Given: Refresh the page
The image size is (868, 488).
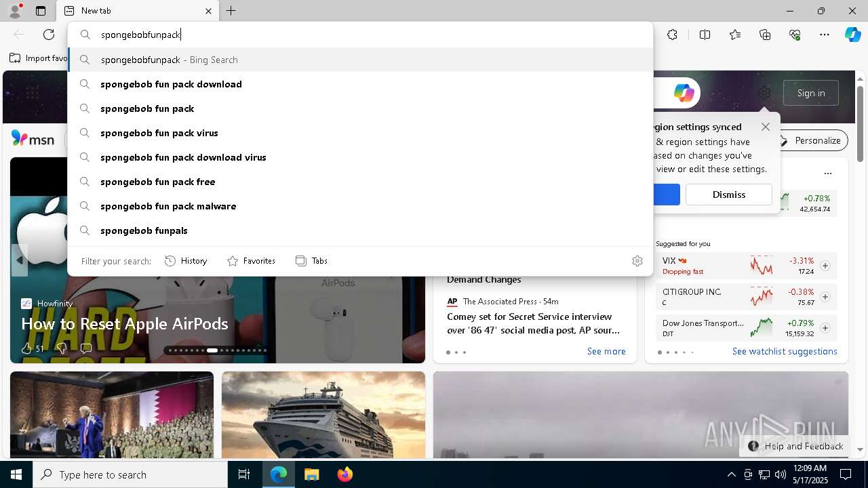Looking at the screenshot, I should [49, 35].
